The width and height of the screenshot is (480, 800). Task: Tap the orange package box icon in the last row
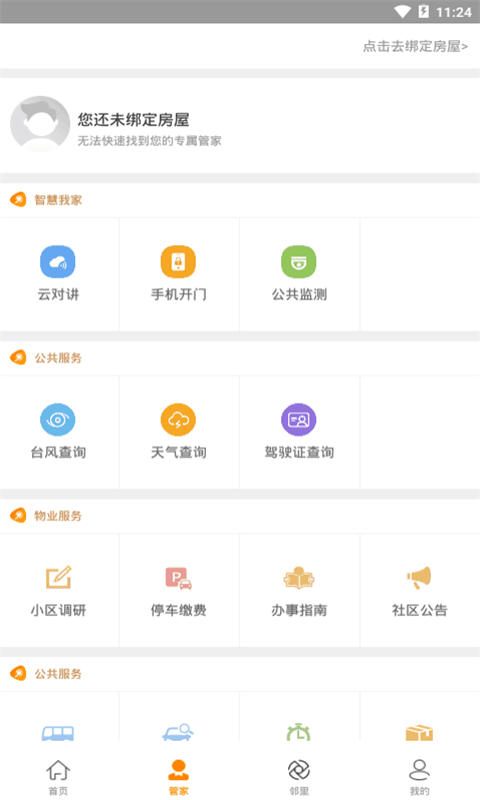click(419, 733)
